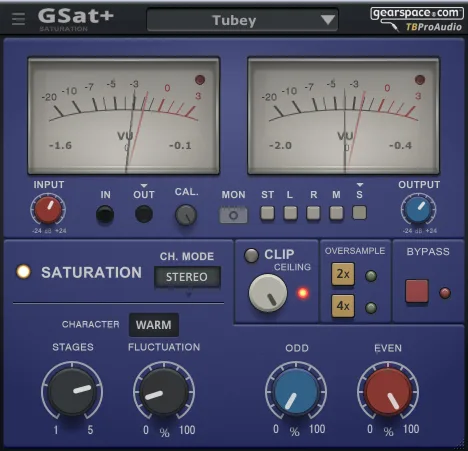
Task: Click the right VU meter
Action: pyautogui.click(x=343, y=116)
